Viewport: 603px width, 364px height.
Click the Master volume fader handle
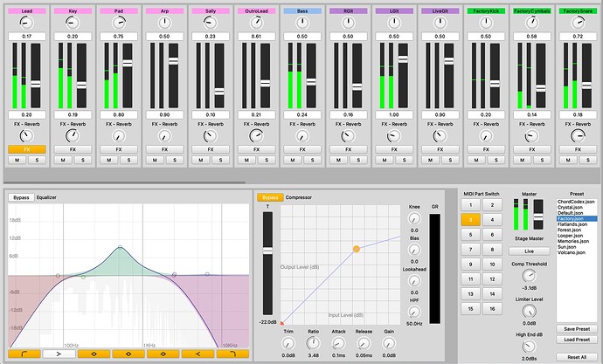coord(538,217)
